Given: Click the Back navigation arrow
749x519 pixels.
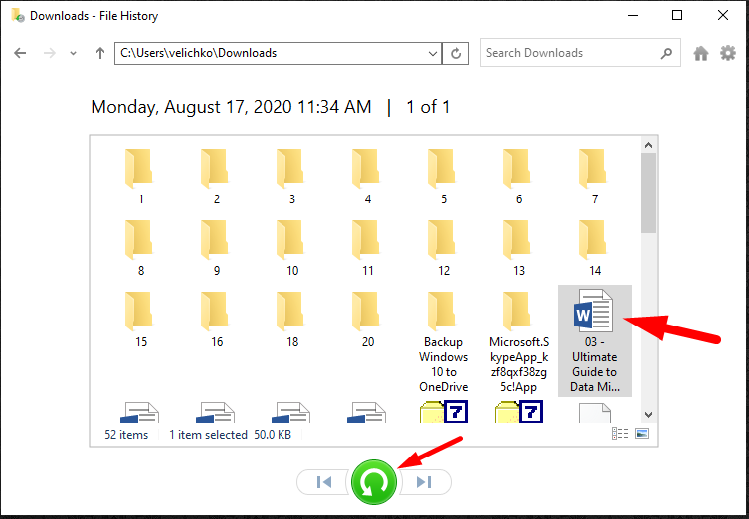Looking at the screenshot, I should (x=20, y=53).
